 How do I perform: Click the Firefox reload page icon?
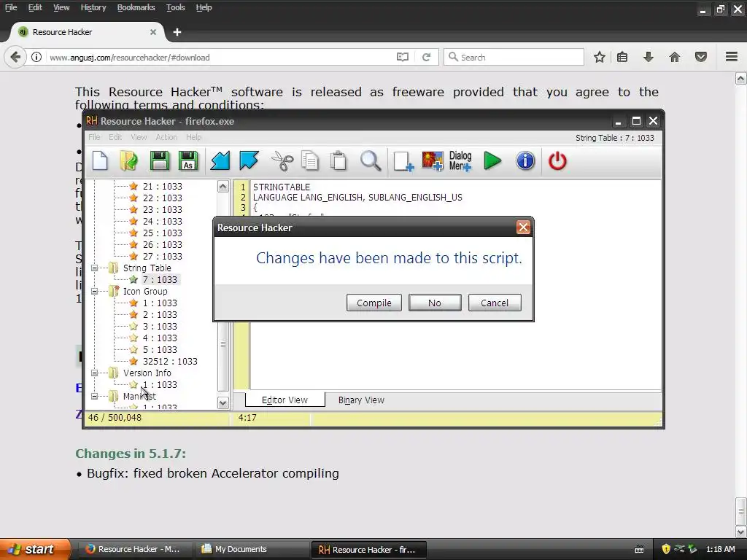426,57
